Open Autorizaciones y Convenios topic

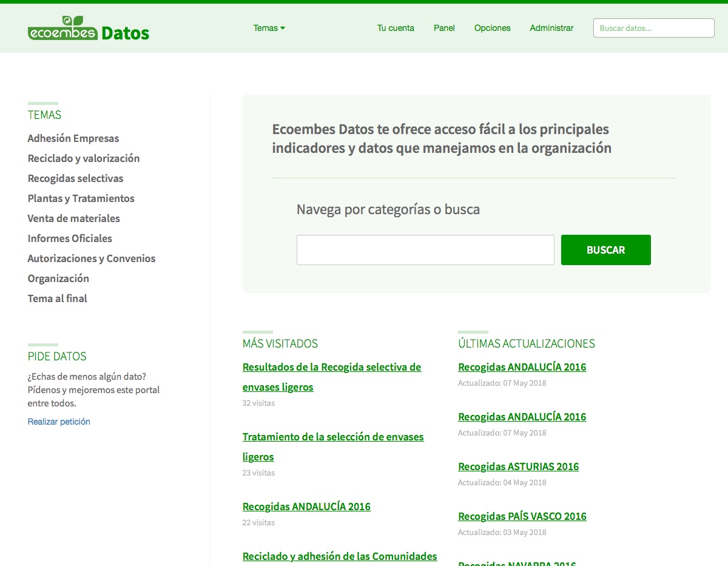92,258
